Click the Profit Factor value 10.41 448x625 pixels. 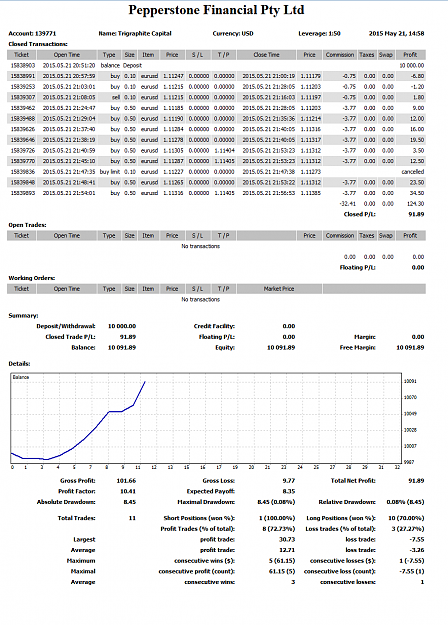pos(128,491)
